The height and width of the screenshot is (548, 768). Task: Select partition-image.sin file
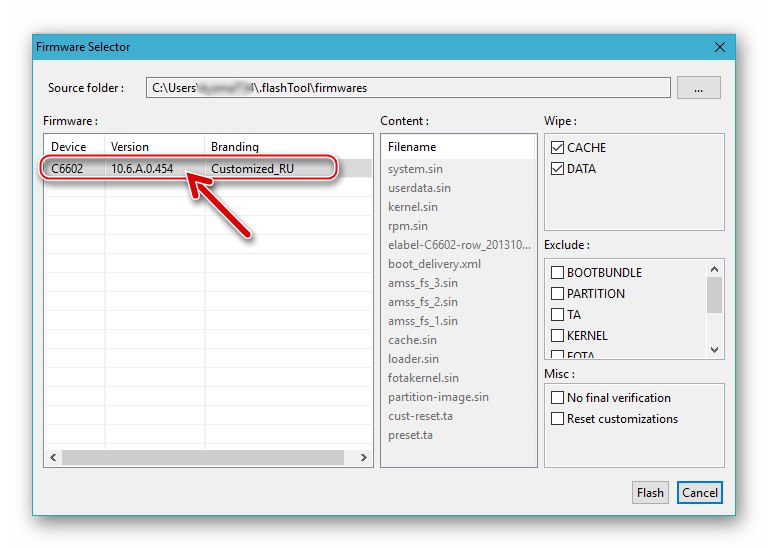coord(438,397)
